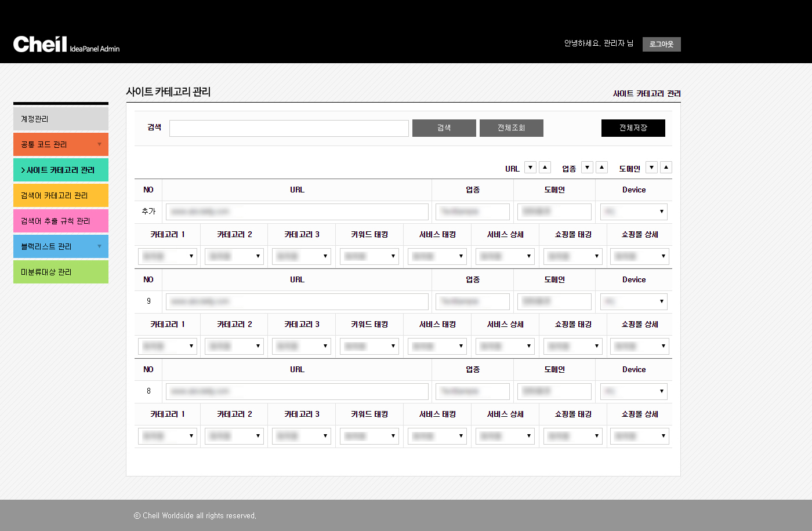Click 업종 sort down arrow

pyautogui.click(x=587, y=168)
